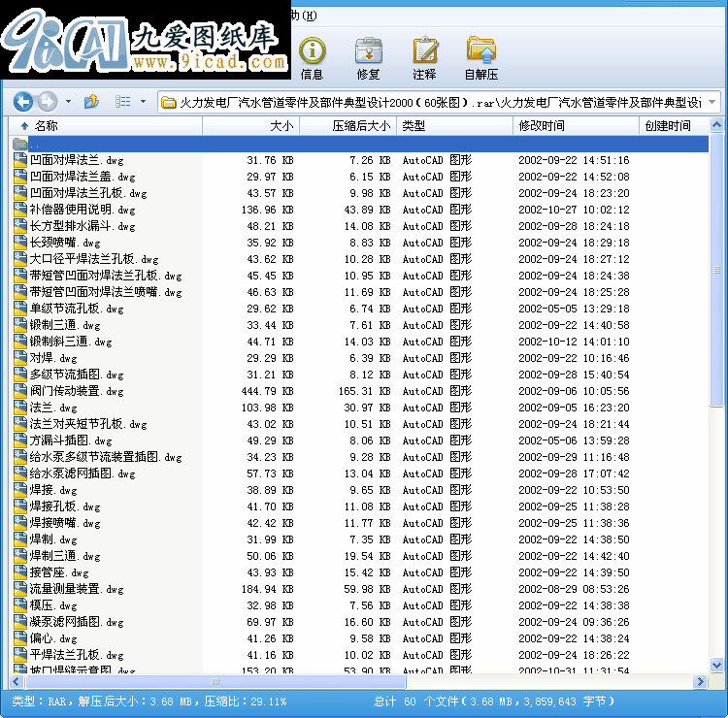Click icon of 焊接.dwg

coord(20,490)
